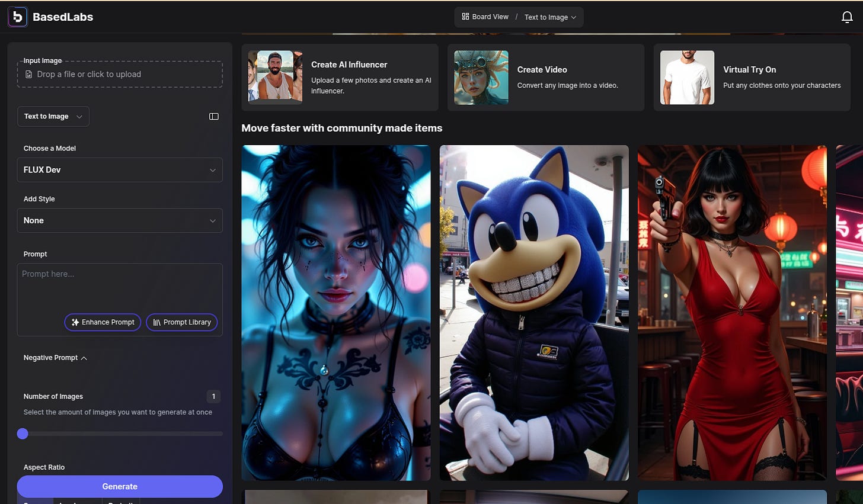Click the Aspect Ratio label
This screenshot has width=863, height=504.
pos(44,467)
